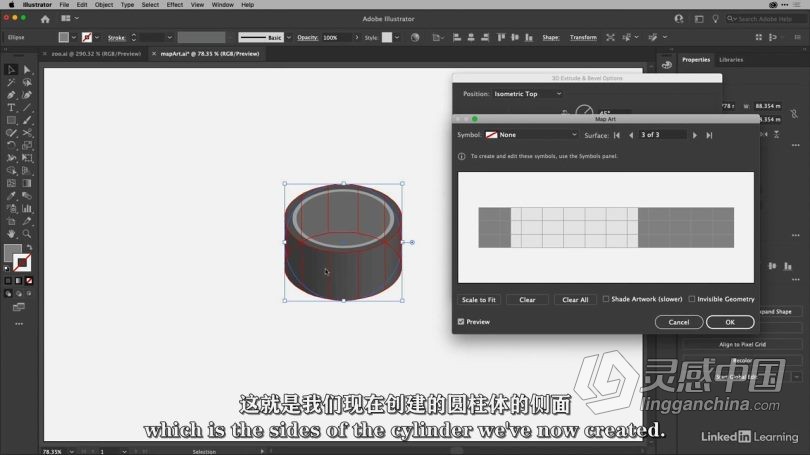This screenshot has height=455, width=810.
Task: Click the Stroke swatch in toolbar
Action: click(x=23, y=263)
